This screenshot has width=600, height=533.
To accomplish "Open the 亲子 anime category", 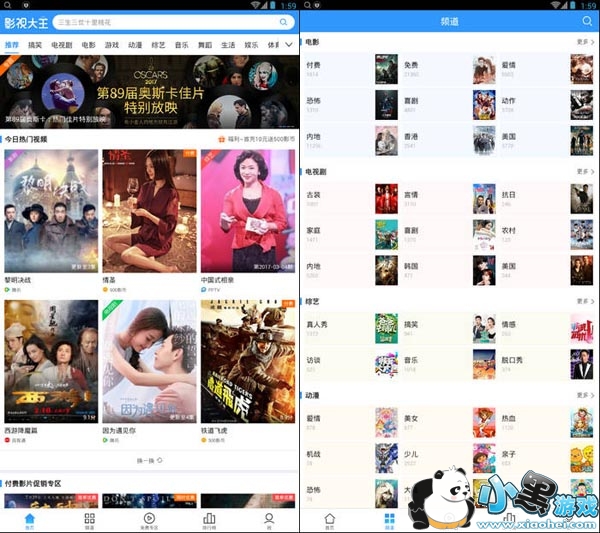I will click(x=548, y=458).
